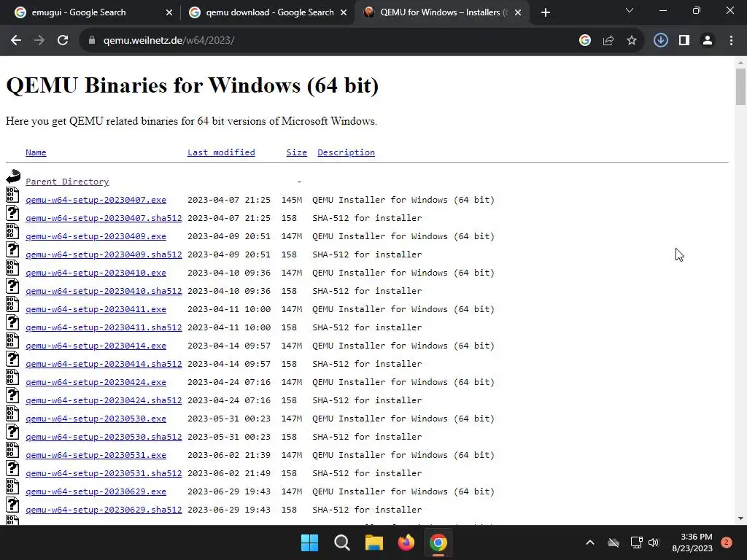This screenshot has height=560, width=747.
Task: Download qemu-w64-setup-20230629.exe
Action: tap(96, 492)
